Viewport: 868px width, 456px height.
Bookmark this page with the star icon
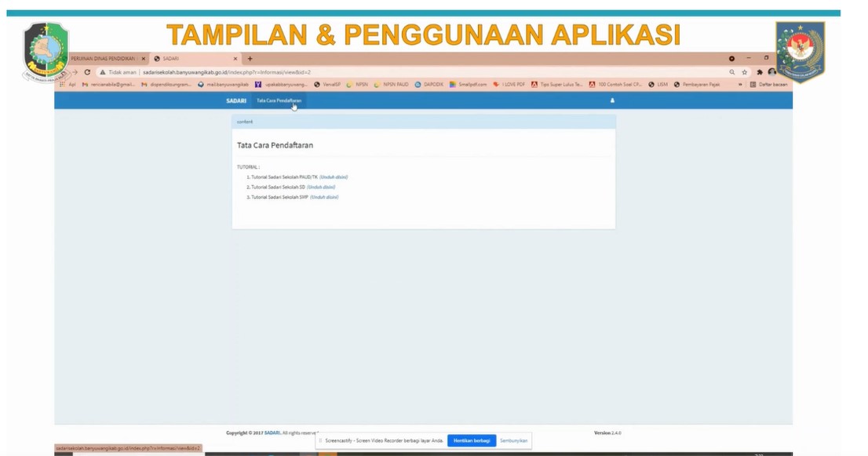point(745,72)
